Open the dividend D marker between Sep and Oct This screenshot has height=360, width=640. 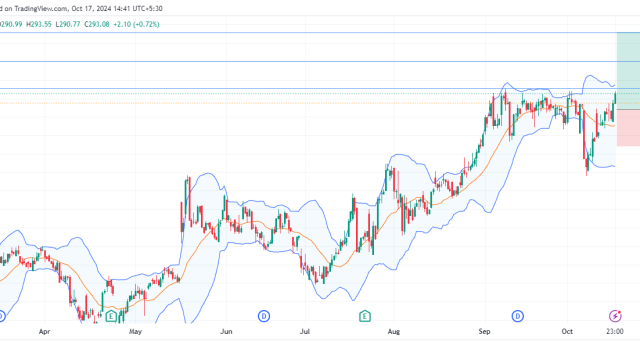(518, 316)
